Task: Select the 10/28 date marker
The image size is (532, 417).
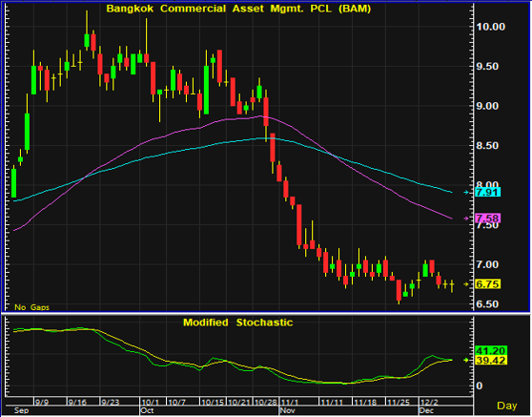Action: point(266,402)
